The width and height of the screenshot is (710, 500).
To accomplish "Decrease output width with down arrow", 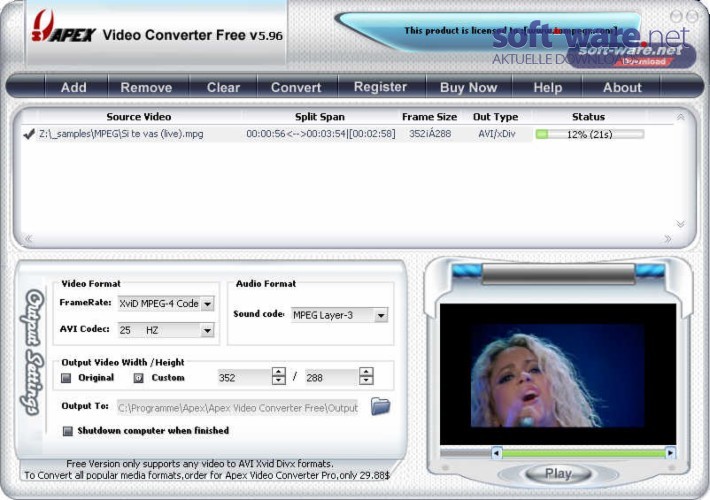I will (x=279, y=380).
